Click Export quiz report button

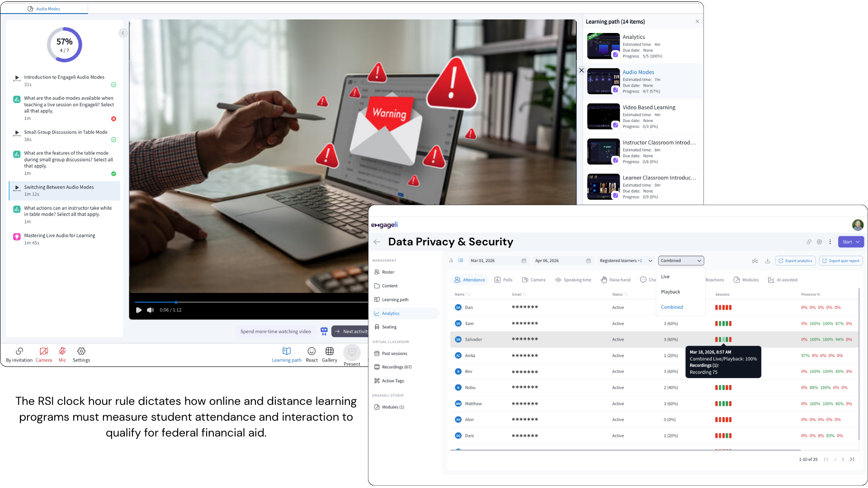[841, 261]
